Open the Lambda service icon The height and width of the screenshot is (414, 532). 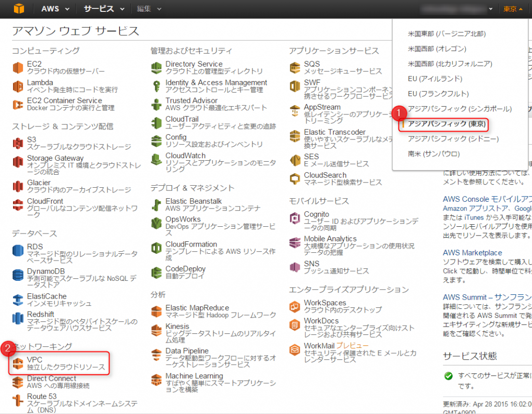(18, 86)
